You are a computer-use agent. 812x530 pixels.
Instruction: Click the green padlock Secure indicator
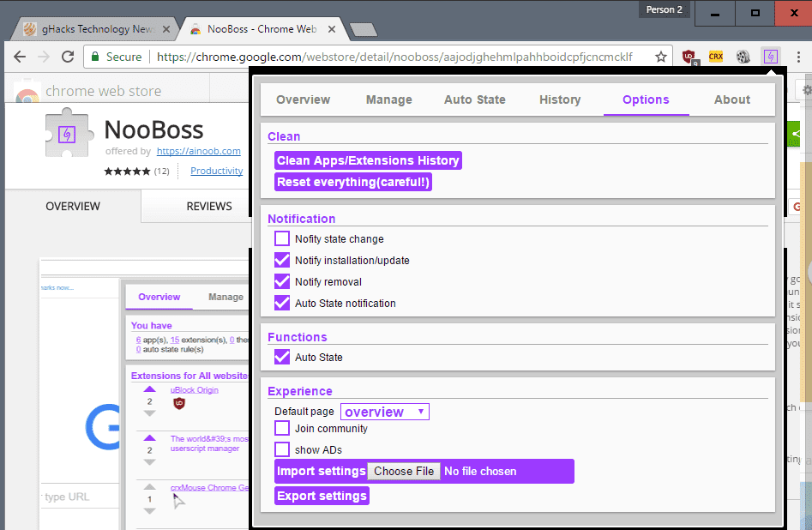(x=117, y=57)
